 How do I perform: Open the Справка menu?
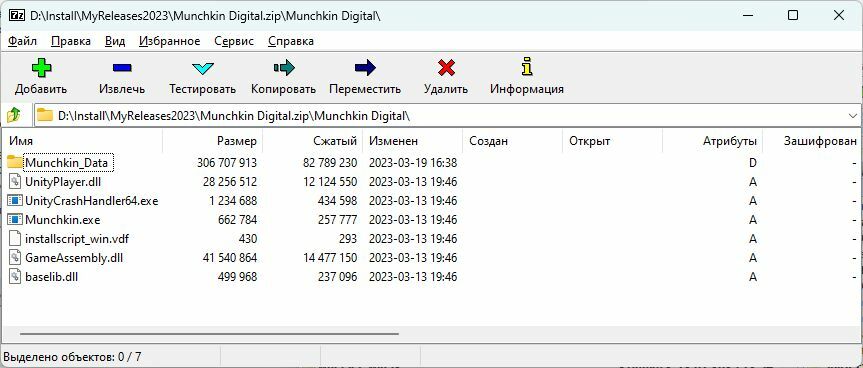point(291,41)
